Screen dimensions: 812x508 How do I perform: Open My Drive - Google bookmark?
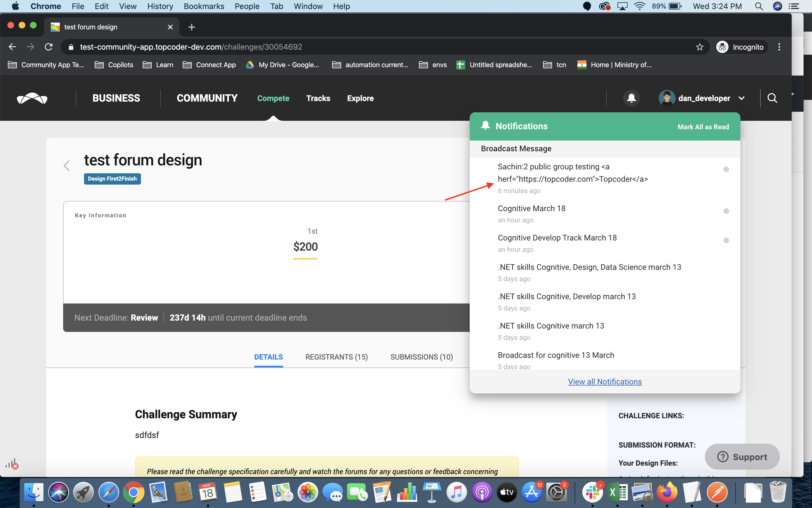[282, 65]
